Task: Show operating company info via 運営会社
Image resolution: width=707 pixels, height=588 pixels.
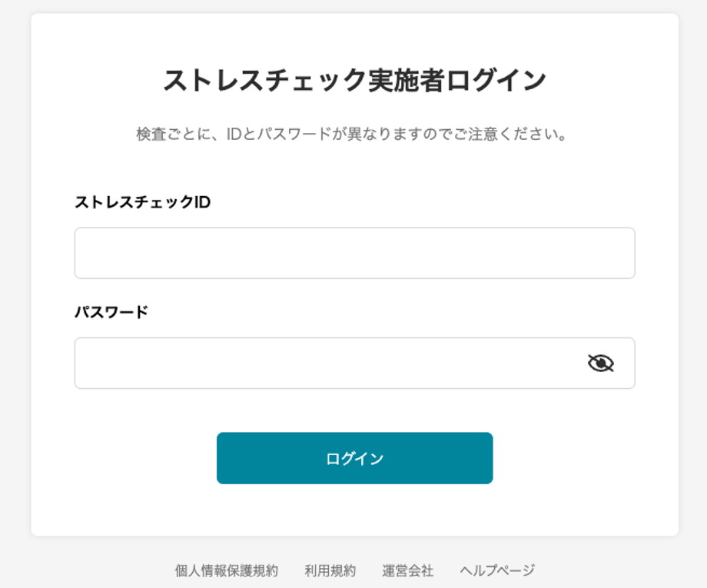Action: (x=407, y=570)
